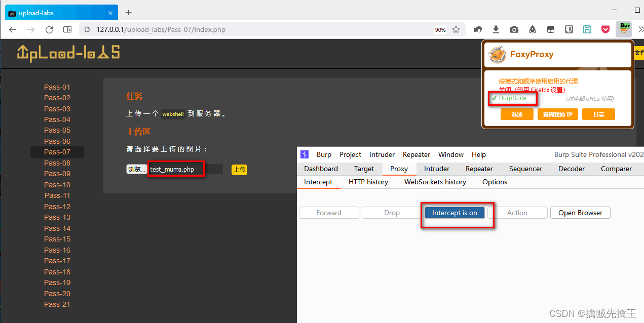The image size is (644, 323).
Task: Click the browser forward arrow
Action: point(31,30)
